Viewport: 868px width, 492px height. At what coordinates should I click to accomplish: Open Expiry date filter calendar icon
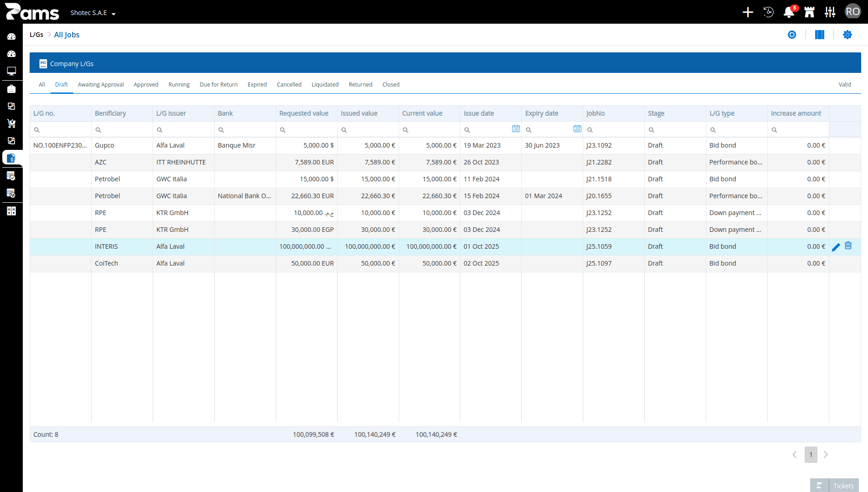tap(577, 129)
